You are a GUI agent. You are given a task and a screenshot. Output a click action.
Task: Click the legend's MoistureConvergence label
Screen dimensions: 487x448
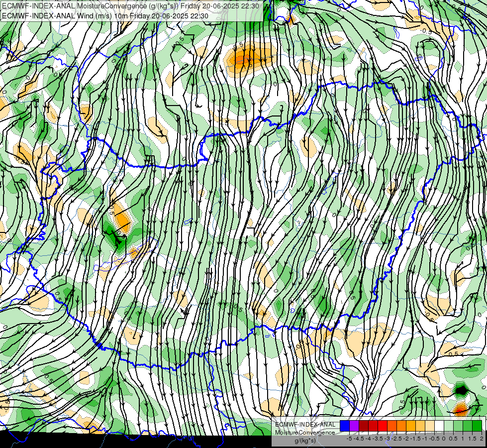click(x=305, y=433)
